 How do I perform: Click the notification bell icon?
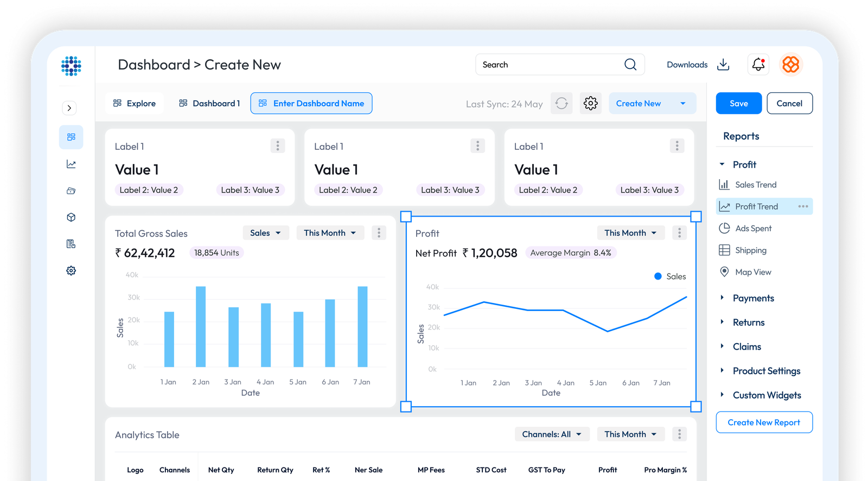pos(758,65)
